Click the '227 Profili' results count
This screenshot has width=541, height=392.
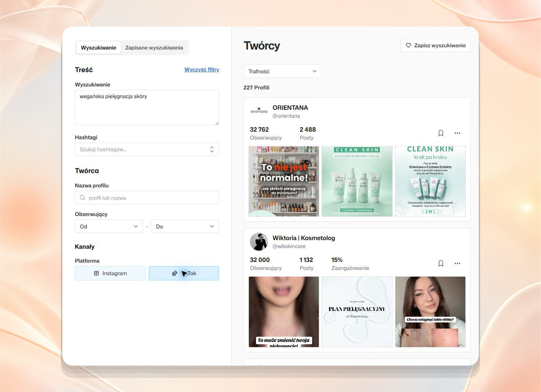coord(256,87)
